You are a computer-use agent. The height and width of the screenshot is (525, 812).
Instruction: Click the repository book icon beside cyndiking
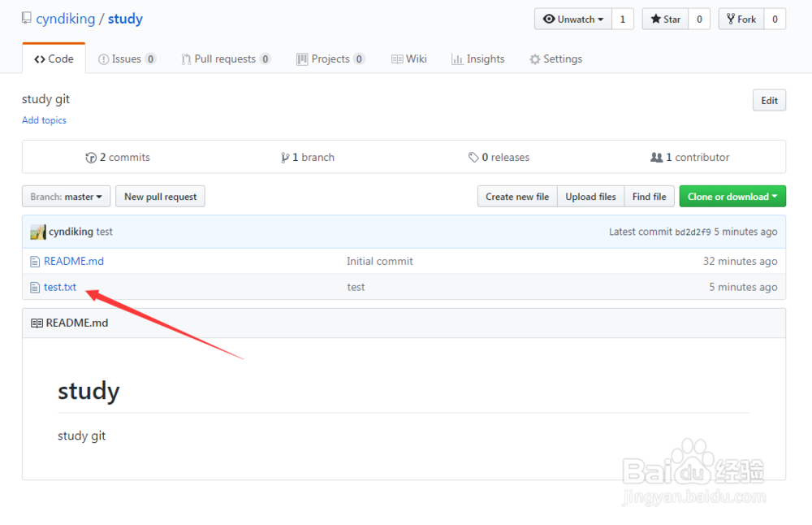tap(27, 19)
